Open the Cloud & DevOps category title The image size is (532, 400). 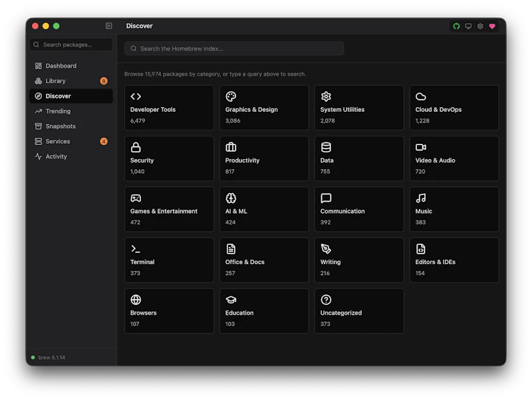point(438,110)
